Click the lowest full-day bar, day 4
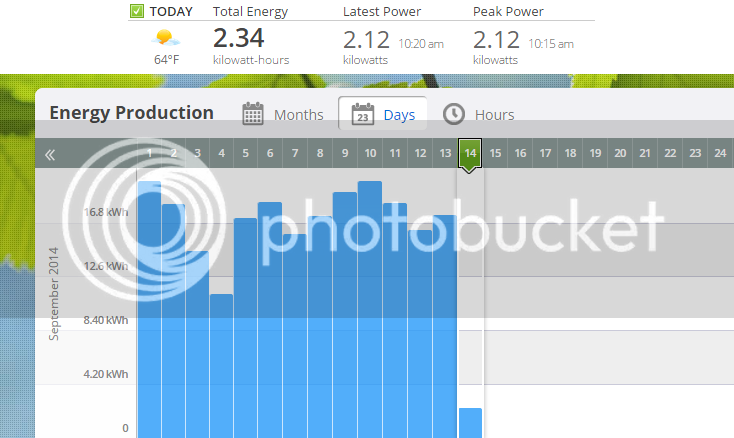The height and width of the screenshot is (438, 734). tap(221, 366)
